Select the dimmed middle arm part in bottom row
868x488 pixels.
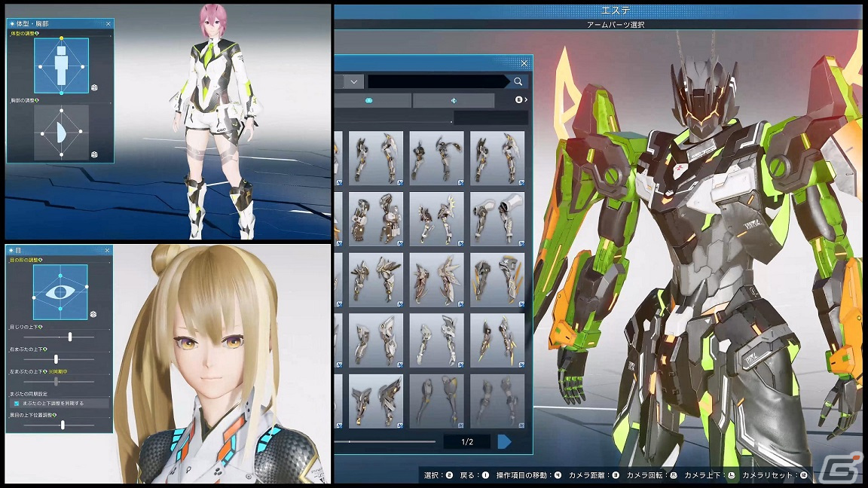pos(437,401)
